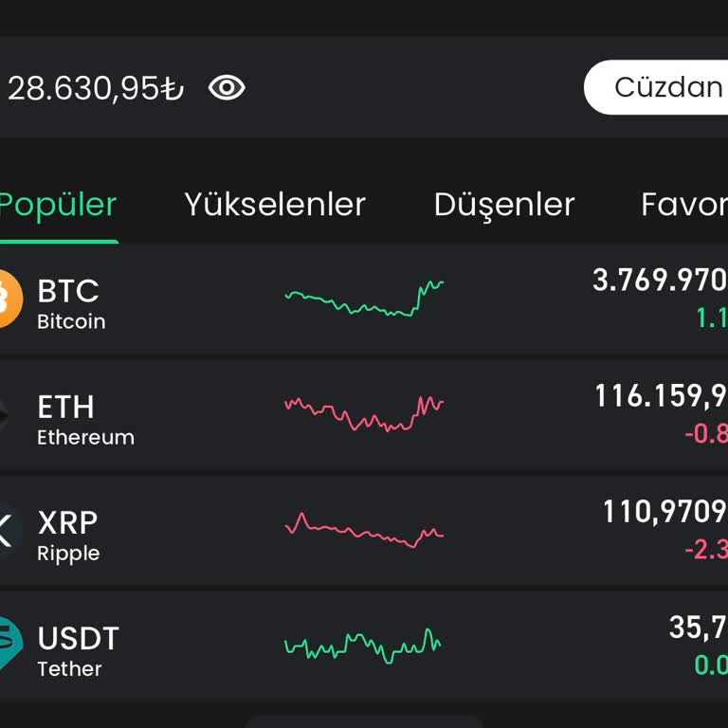
Task: Open the USDT green sparkline chart
Action: (x=364, y=646)
